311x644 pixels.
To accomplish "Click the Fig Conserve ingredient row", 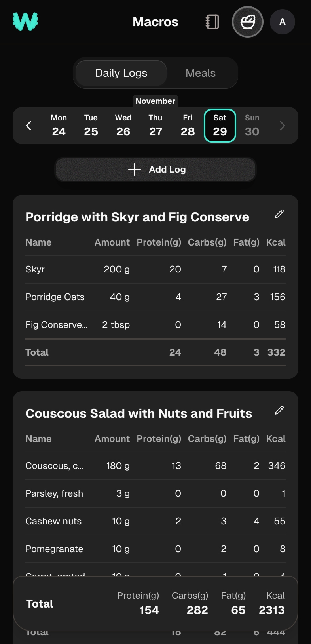I will click(x=155, y=325).
